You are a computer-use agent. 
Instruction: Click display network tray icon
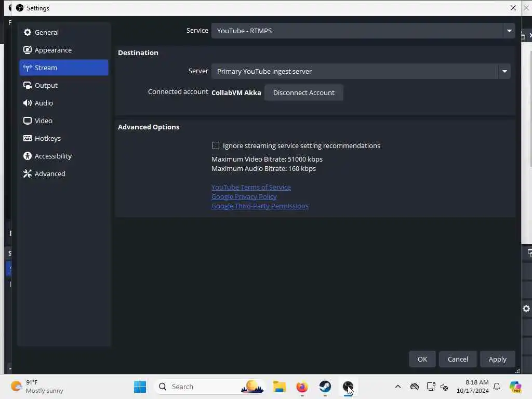click(431, 387)
